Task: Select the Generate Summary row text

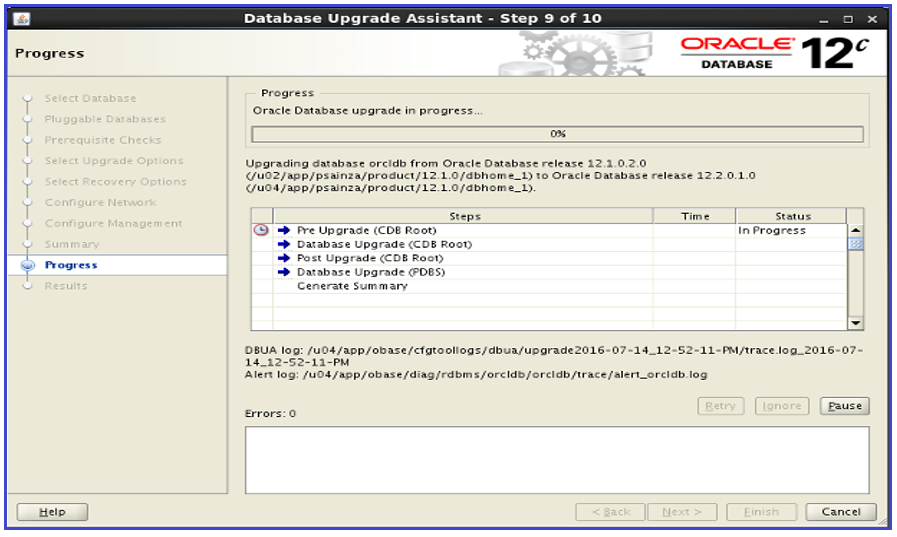Action: point(352,286)
